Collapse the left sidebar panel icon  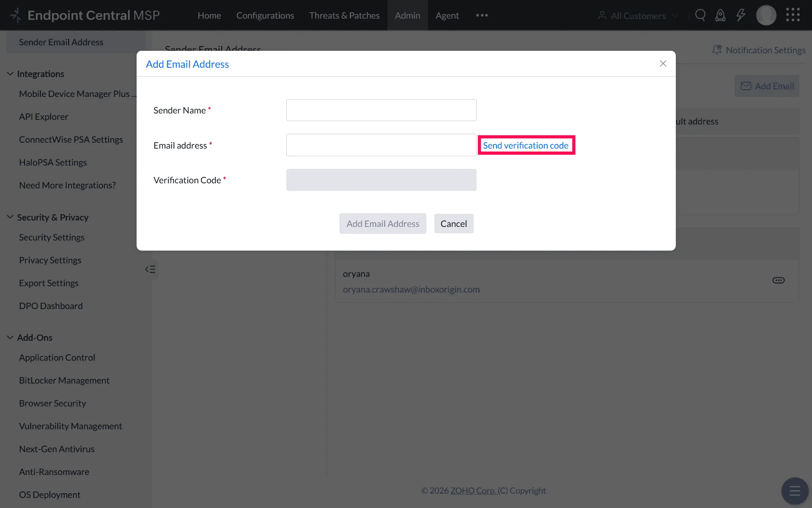(150, 269)
